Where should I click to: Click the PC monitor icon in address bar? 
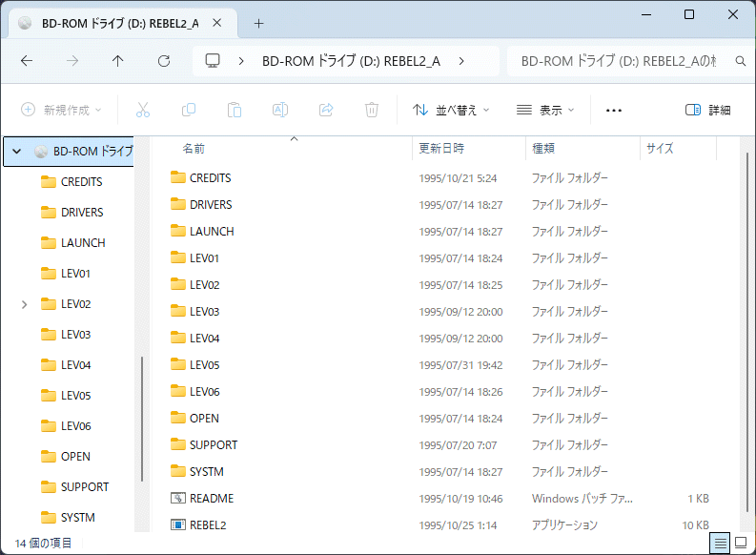click(x=213, y=61)
